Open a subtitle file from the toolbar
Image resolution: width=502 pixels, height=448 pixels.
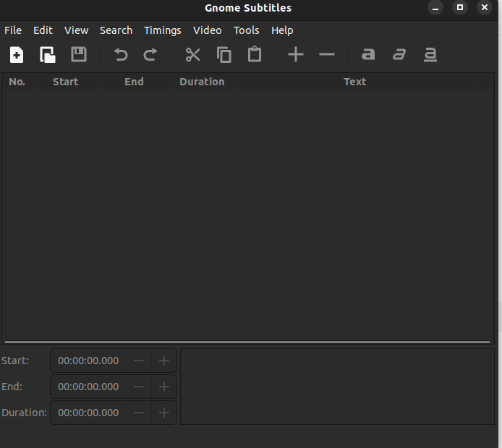(48, 55)
